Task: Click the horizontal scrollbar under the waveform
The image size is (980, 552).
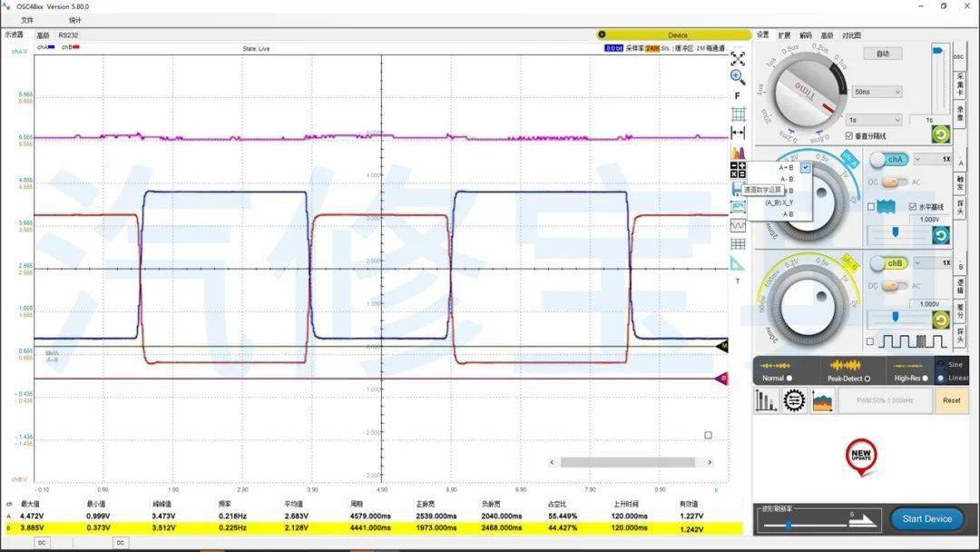Action: click(x=630, y=462)
